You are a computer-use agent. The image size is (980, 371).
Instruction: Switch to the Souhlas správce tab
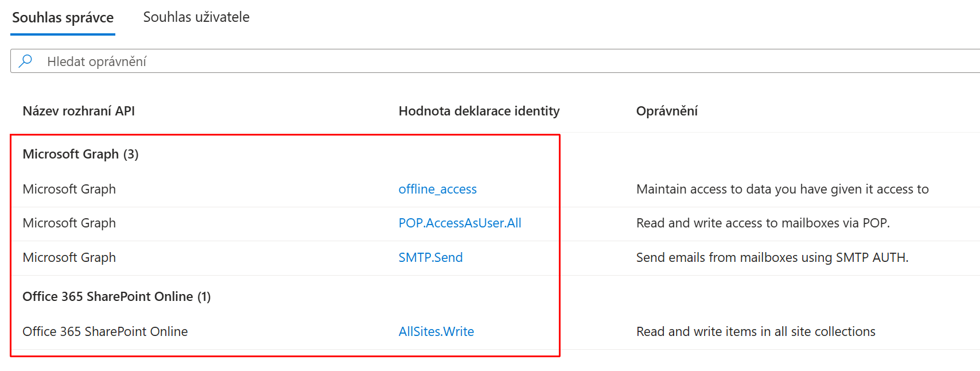coord(63,18)
